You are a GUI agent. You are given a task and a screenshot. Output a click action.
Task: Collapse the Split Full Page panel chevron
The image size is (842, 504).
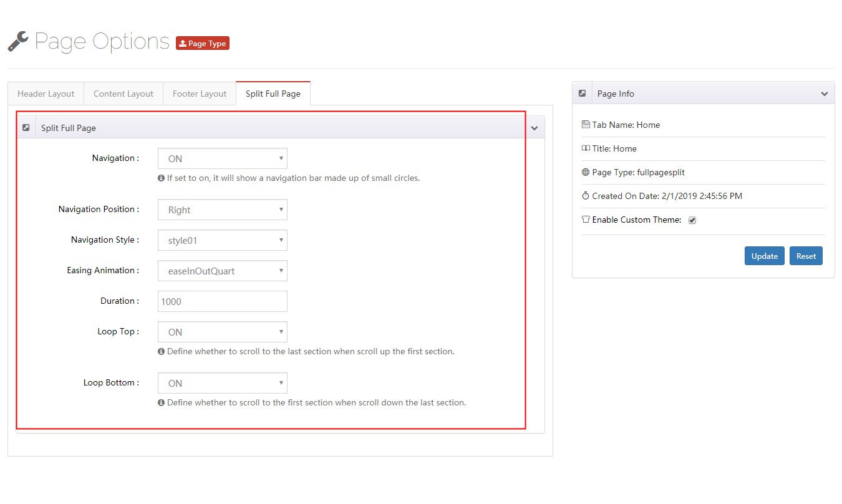coord(535,128)
